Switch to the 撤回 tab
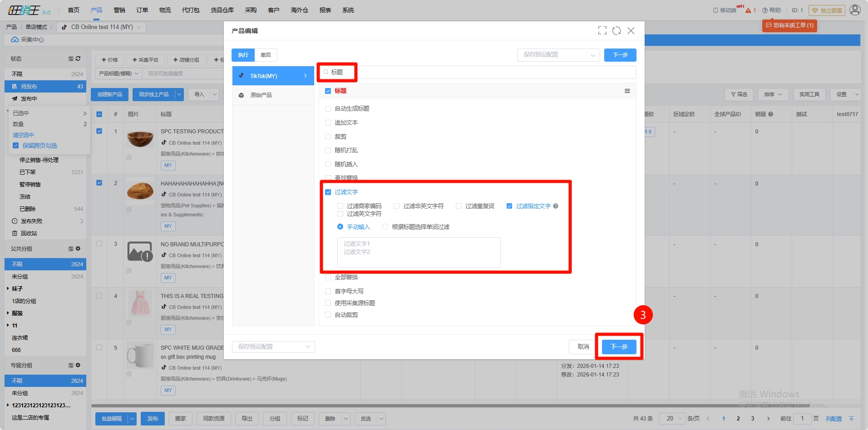The height and width of the screenshot is (430, 868). (266, 55)
